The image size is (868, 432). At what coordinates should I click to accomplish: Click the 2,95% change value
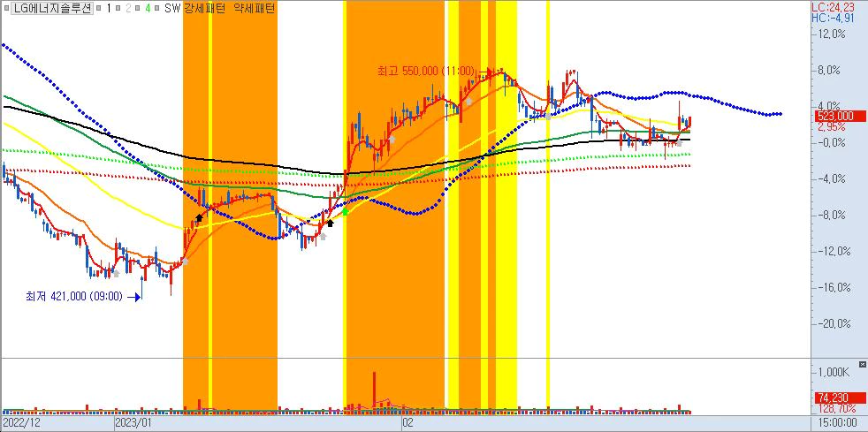[x=831, y=126]
